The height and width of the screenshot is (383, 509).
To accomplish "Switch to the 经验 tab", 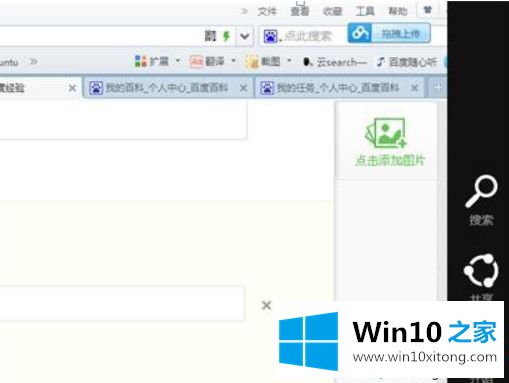I will 32,88.
